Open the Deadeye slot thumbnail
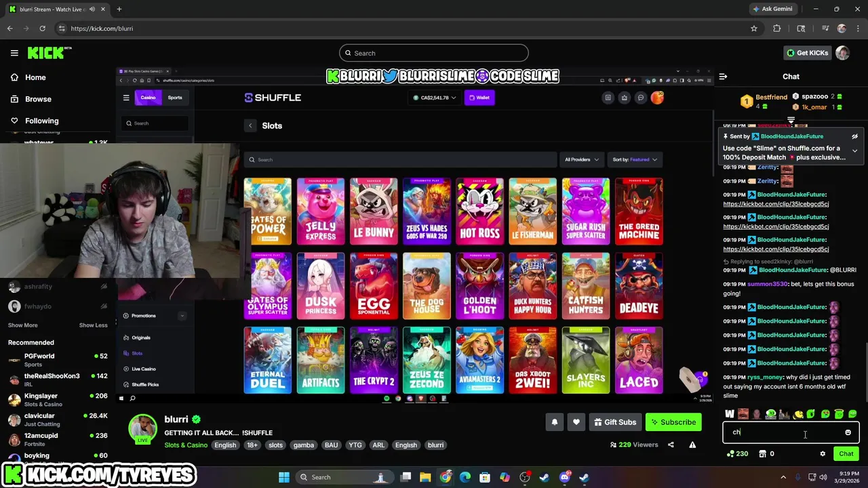This screenshot has height=488, width=868. tap(639, 285)
